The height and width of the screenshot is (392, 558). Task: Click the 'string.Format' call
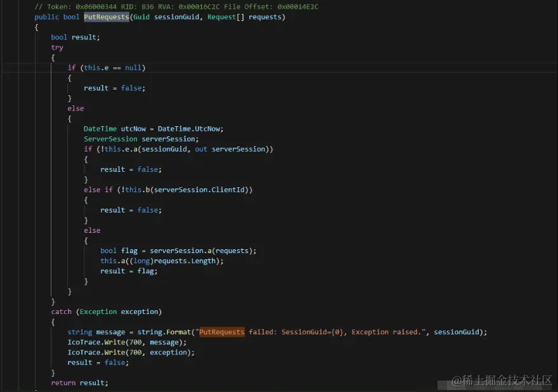164,332
